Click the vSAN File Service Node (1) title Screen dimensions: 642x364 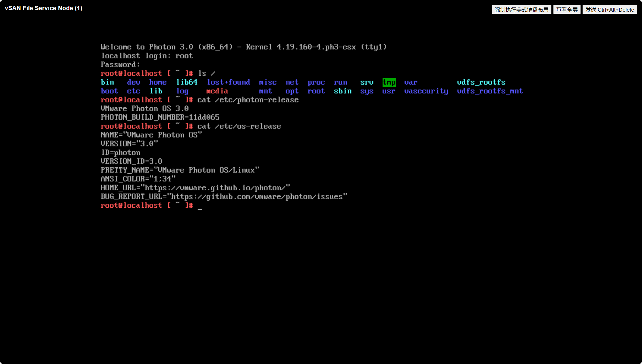pos(43,8)
